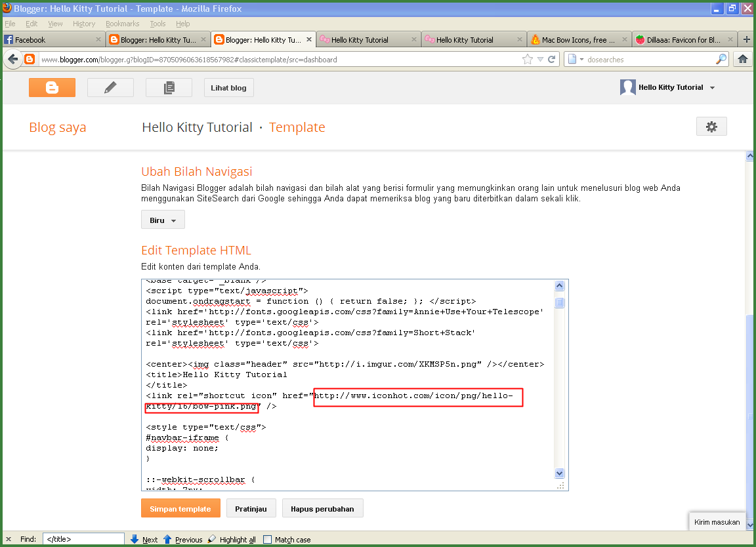This screenshot has height=547, width=756.
Task: Click the Firefox home icon
Action: [742, 59]
